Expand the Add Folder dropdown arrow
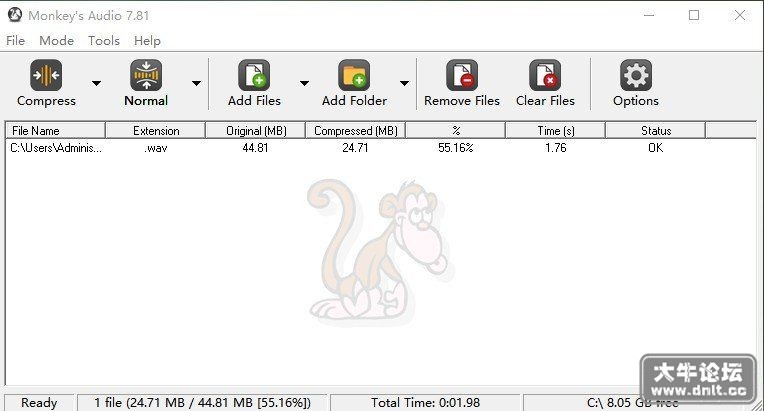 point(404,83)
